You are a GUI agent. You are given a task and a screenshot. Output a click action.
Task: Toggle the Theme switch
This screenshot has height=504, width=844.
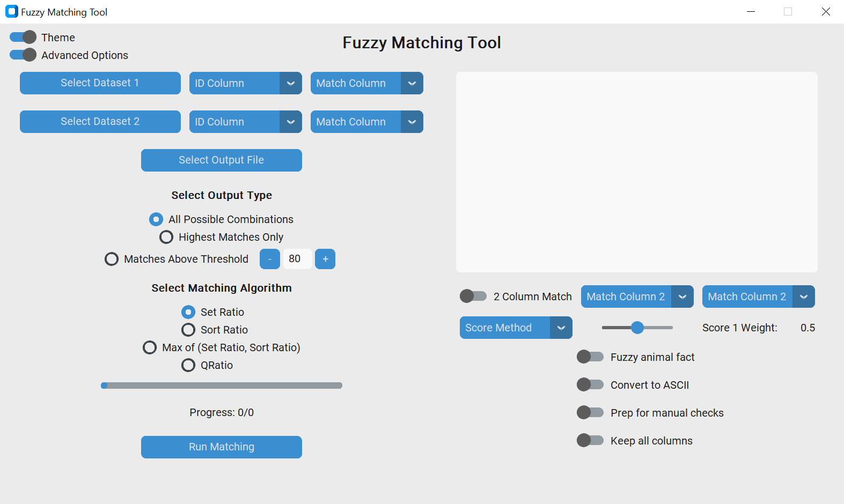(x=23, y=37)
